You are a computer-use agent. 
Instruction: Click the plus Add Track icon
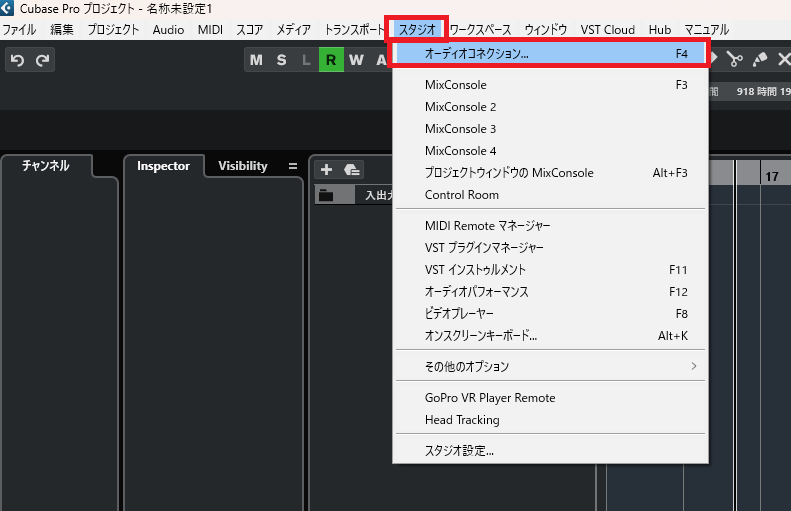pyautogui.click(x=326, y=169)
